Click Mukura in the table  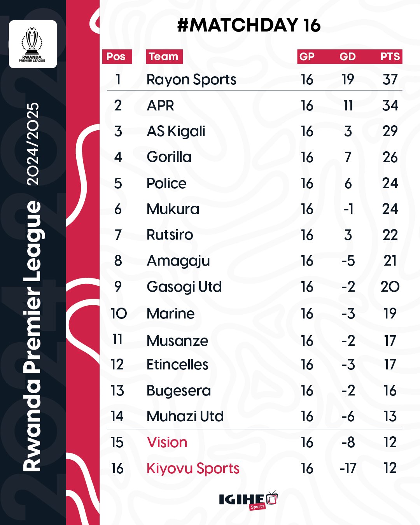173,209
